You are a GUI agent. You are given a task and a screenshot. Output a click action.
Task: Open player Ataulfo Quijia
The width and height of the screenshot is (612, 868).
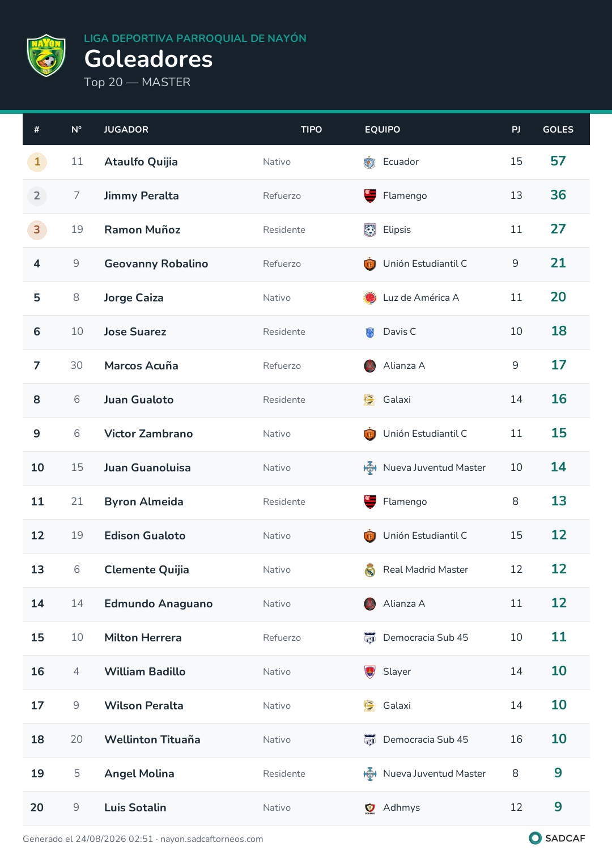pyautogui.click(x=141, y=162)
